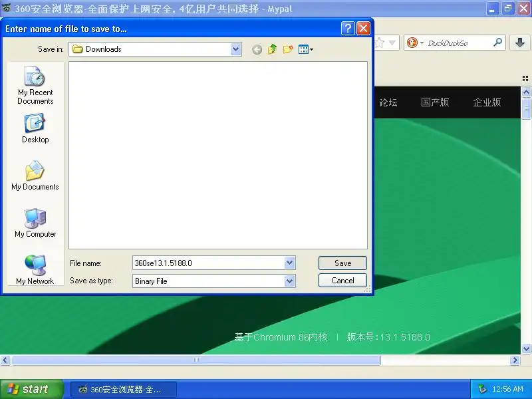The width and height of the screenshot is (532, 399).
Task: Open the browser downloads arrow button
Action: click(519, 43)
